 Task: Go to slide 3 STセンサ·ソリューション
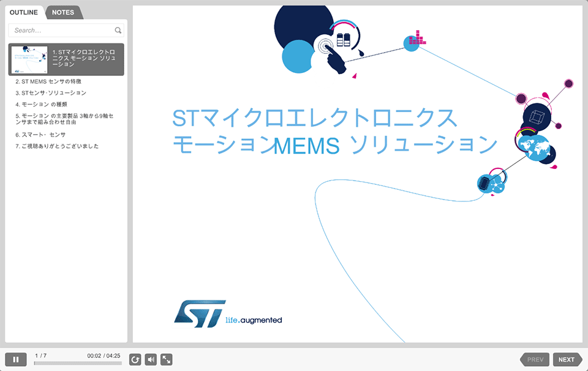point(51,92)
